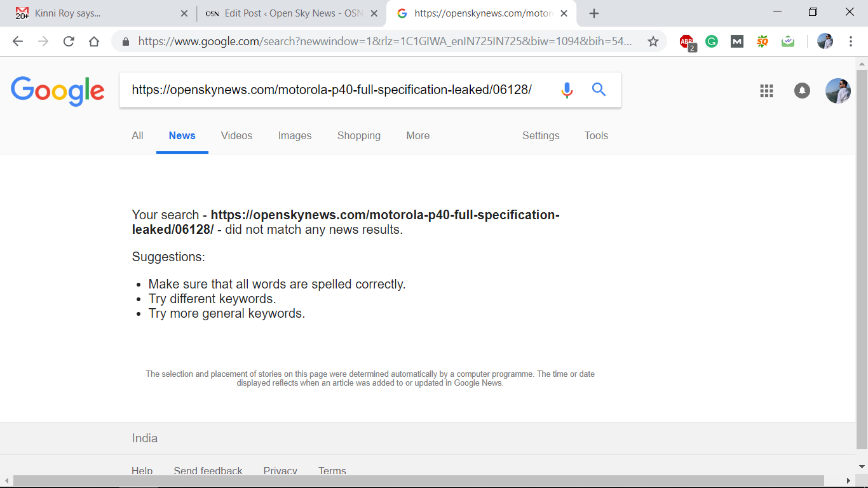
Task: Expand the More search categories menu
Action: pos(417,135)
